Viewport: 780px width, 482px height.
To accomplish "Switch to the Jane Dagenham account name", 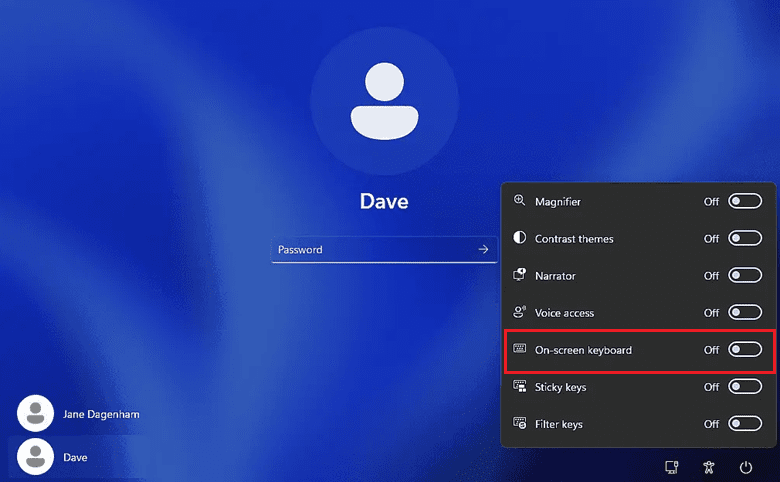I will click(101, 414).
